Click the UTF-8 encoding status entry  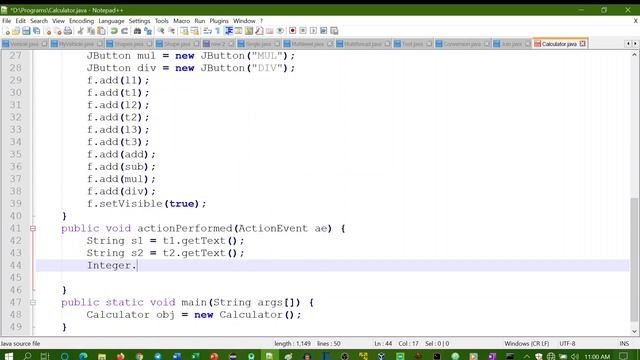tap(567, 344)
